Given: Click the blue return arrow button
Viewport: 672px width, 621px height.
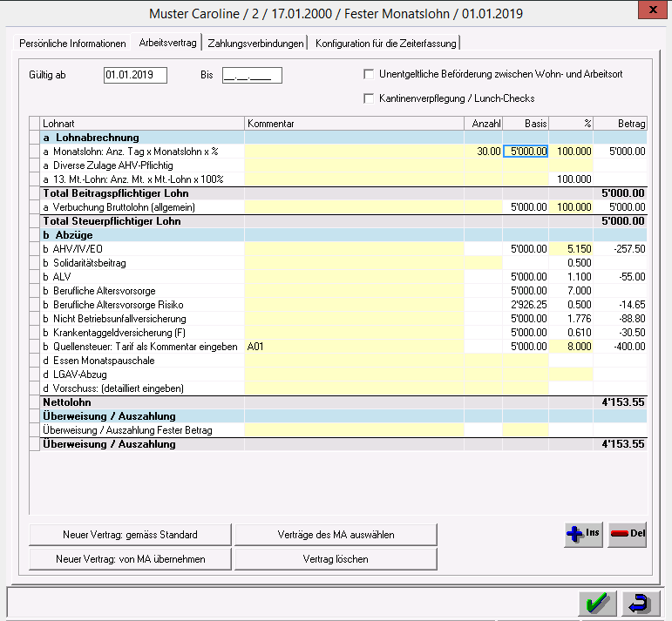Looking at the screenshot, I should [641, 603].
